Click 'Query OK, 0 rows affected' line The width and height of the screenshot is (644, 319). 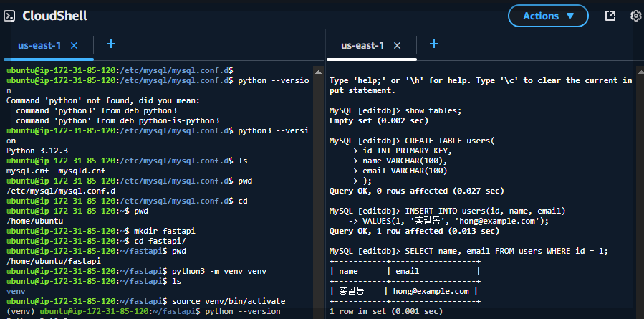(x=416, y=191)
